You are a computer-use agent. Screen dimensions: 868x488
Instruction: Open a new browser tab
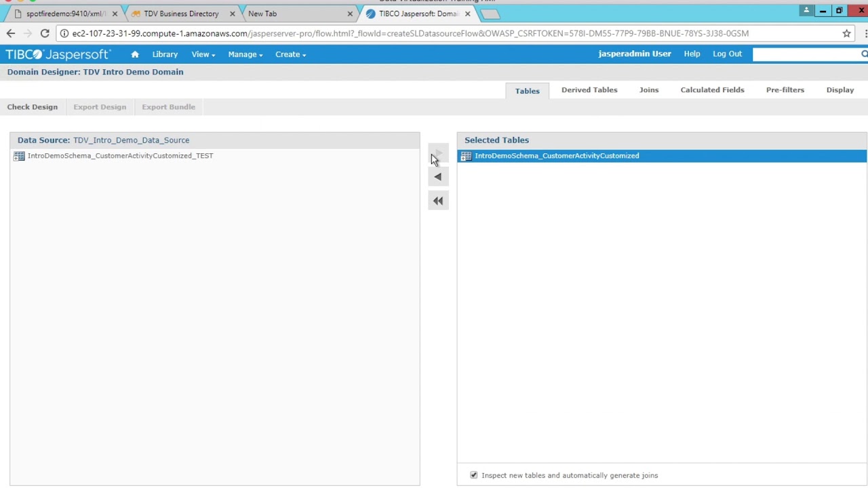(490, 14)
